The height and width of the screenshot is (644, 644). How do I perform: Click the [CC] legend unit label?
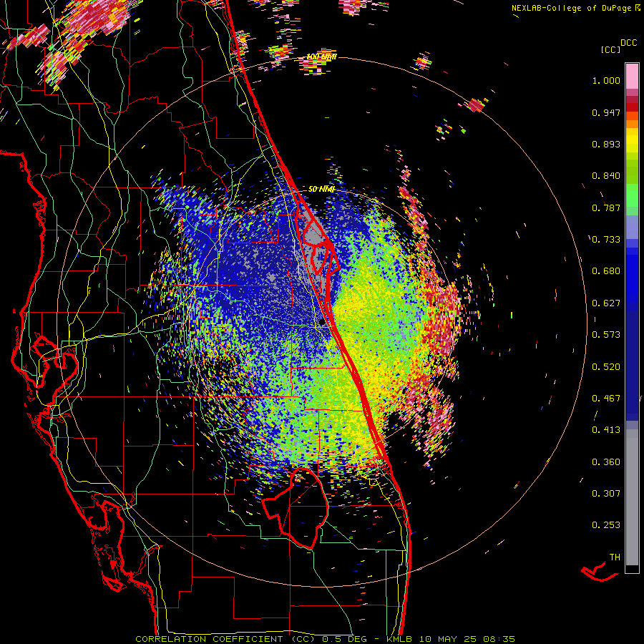[x=610, y=49]
